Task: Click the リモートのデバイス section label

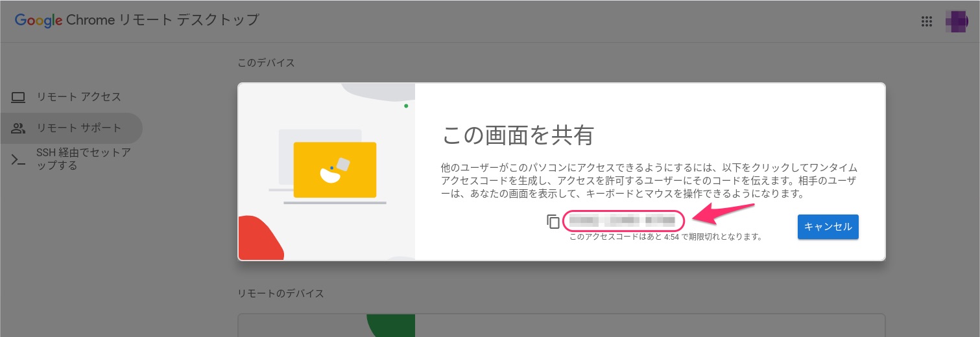Action: 281,294
